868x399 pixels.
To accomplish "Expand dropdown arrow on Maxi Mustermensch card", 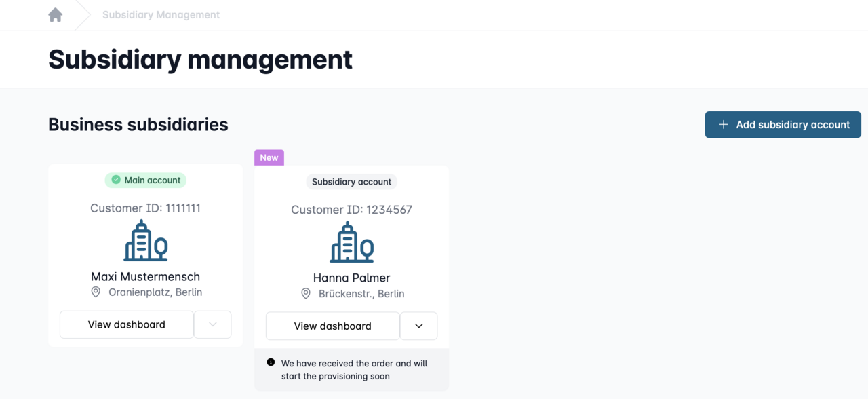I will pos(213,324).
